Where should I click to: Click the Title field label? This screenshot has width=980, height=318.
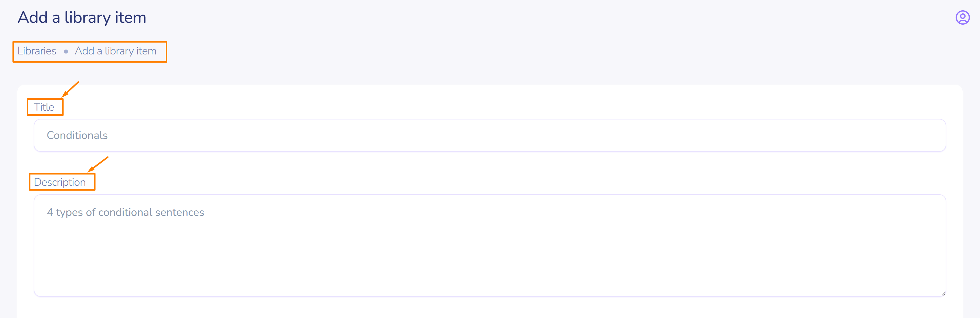(x=44, y=107)
